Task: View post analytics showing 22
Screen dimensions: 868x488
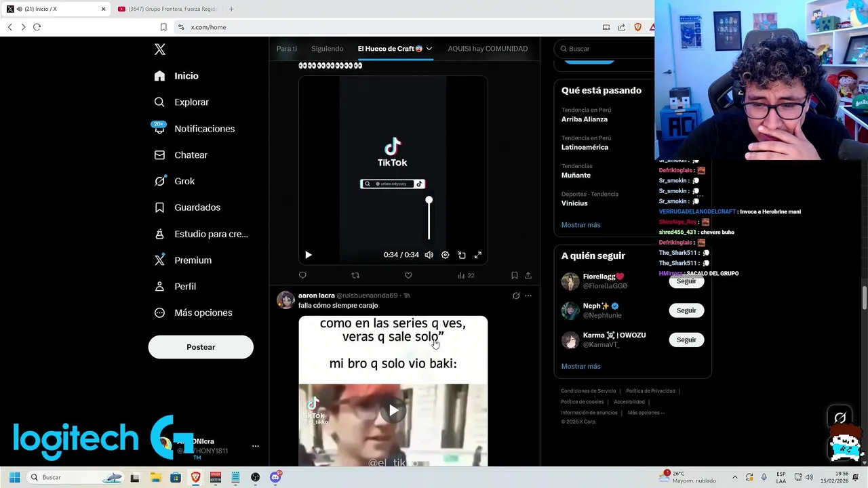Action: (466, 275)
